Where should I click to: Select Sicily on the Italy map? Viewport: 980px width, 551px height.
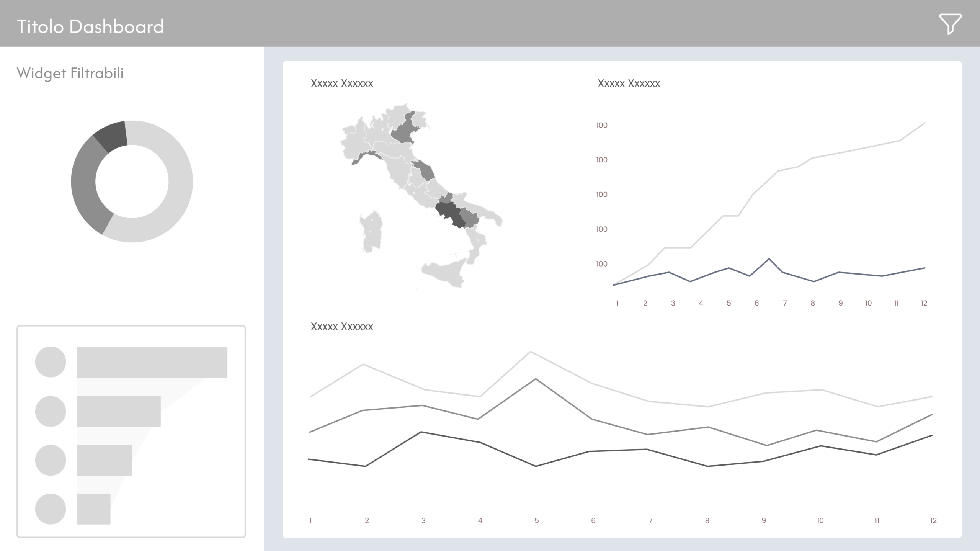446,273
